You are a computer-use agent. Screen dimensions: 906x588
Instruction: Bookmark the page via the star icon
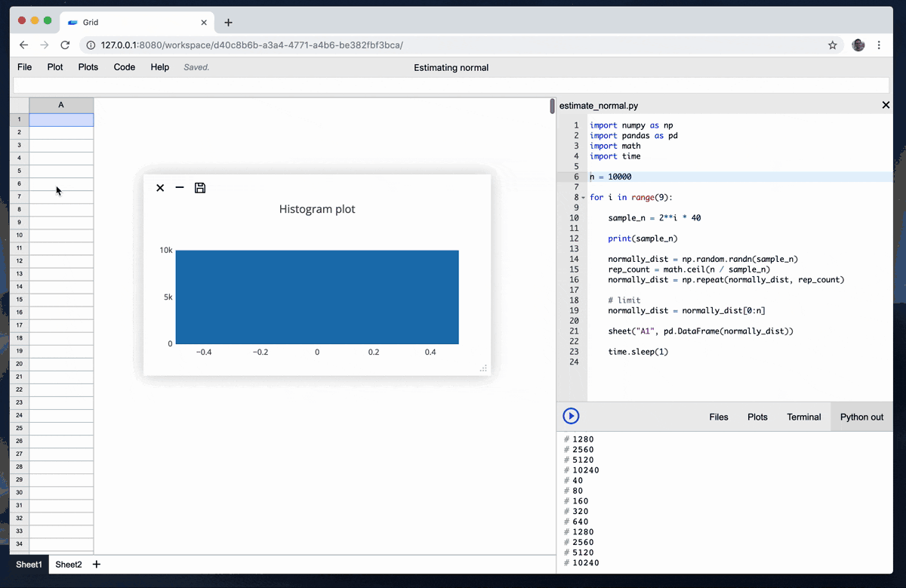[x=833, y=45]
